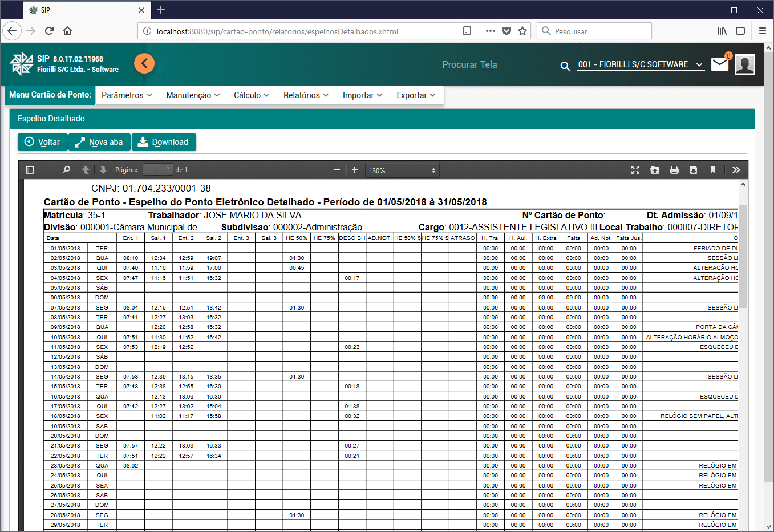Image resolution: width=774 pixels, height=532 pixels.
Task: Go to the previous PDF page
Action: pos(86,170)
